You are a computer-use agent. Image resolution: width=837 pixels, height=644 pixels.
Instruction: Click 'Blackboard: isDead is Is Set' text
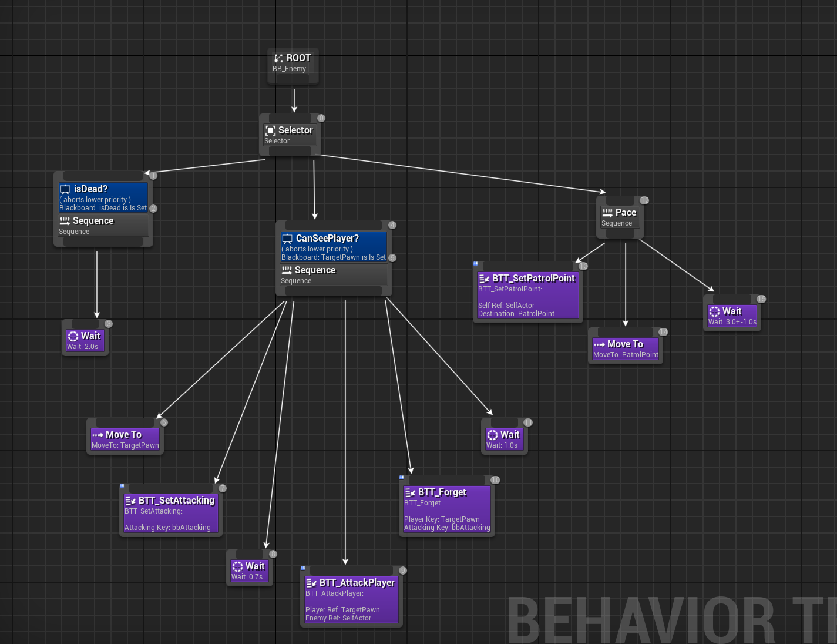[103, 208]
